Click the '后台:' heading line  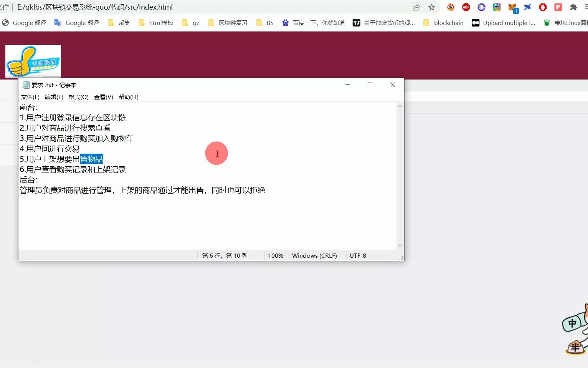point(29,180)
